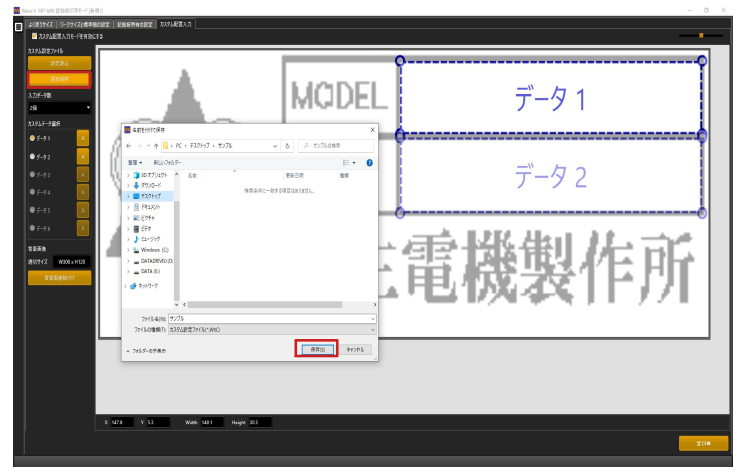This screenshot has height=475, width=746.
Task: Collapse folders via フォルダーの非表示
Action: tap(147, 351)
